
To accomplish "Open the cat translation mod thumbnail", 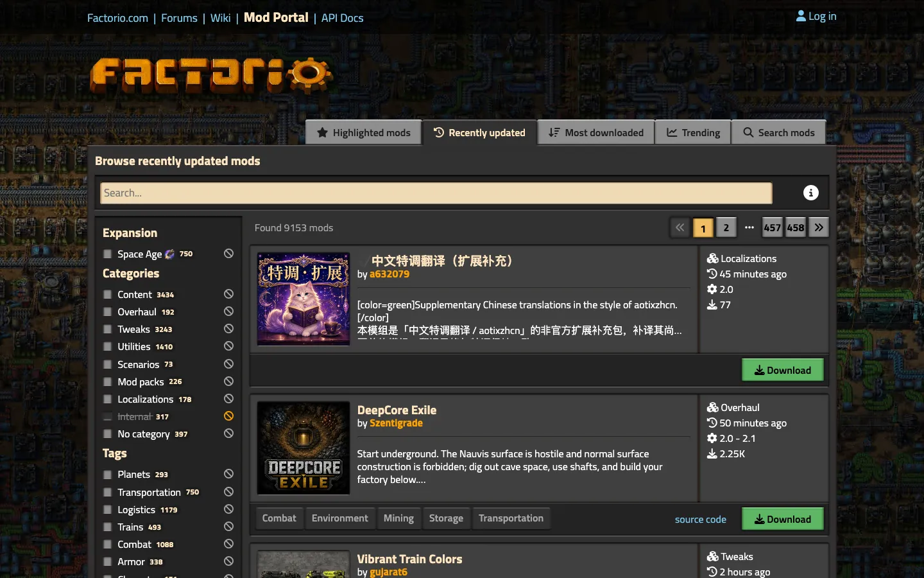I will (x=304, y=299).
